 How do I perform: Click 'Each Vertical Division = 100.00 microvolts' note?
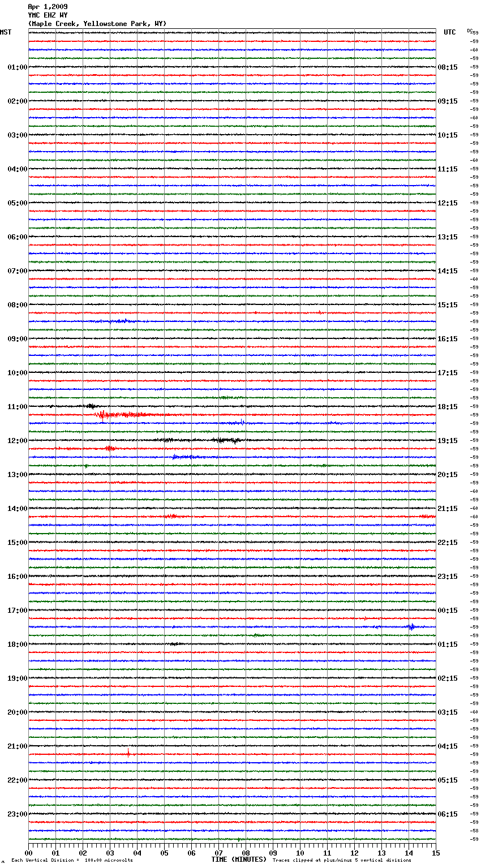[x=72, y=861]
